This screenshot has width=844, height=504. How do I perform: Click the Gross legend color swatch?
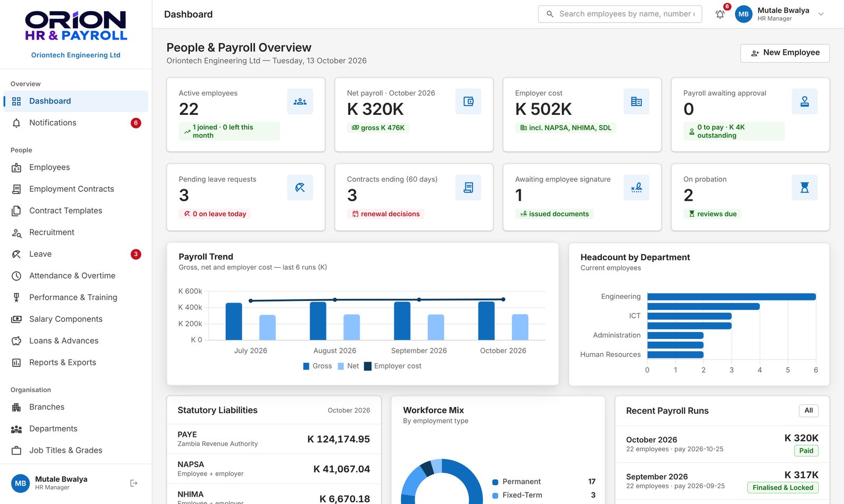(x=306, y=366)
